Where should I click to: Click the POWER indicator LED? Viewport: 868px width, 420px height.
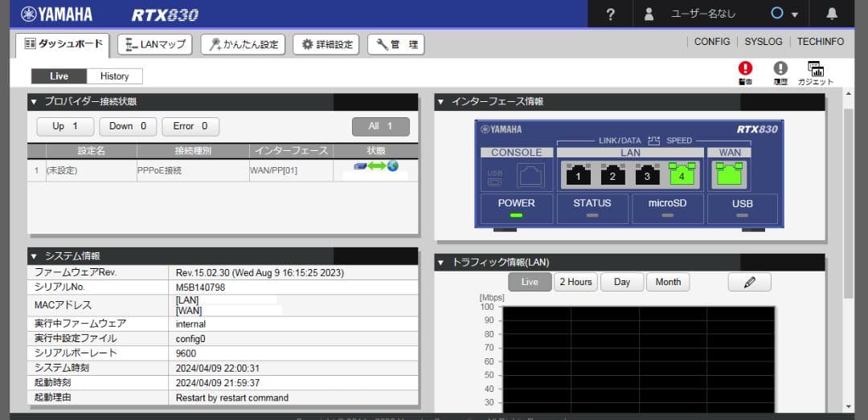[516, 214]
